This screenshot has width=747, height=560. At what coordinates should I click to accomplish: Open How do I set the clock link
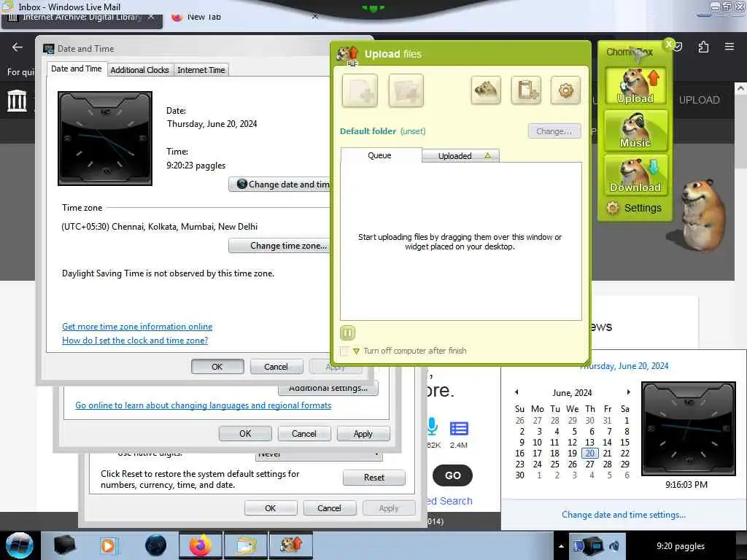[x=135, y=341]
